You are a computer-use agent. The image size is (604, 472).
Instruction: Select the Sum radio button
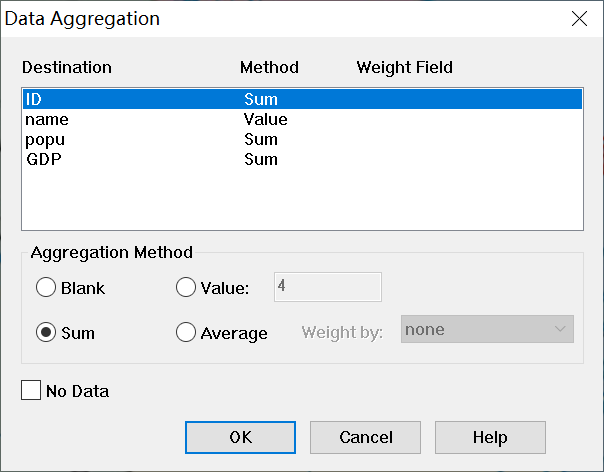(46, 333)
